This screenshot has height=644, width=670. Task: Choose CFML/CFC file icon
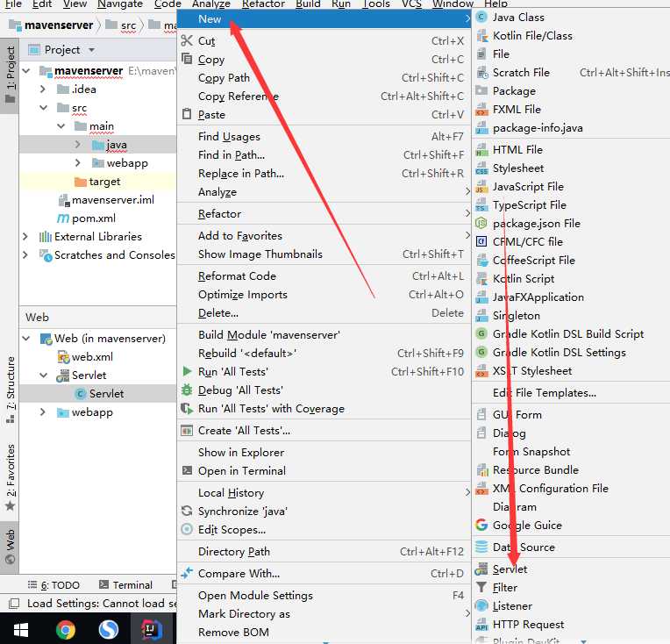coord(482,242)
